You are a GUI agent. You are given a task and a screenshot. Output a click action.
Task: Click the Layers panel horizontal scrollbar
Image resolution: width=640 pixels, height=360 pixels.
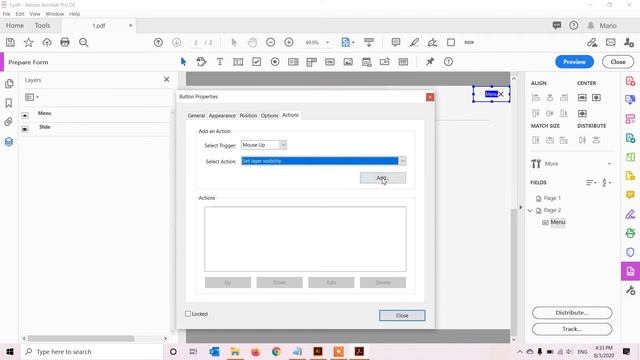click(81, 338)
